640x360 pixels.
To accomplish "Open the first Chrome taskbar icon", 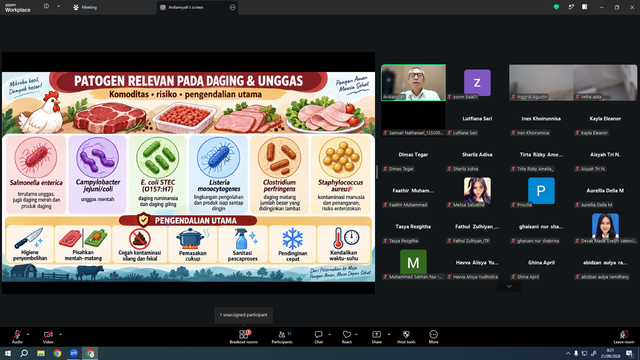I will (58, 353).
